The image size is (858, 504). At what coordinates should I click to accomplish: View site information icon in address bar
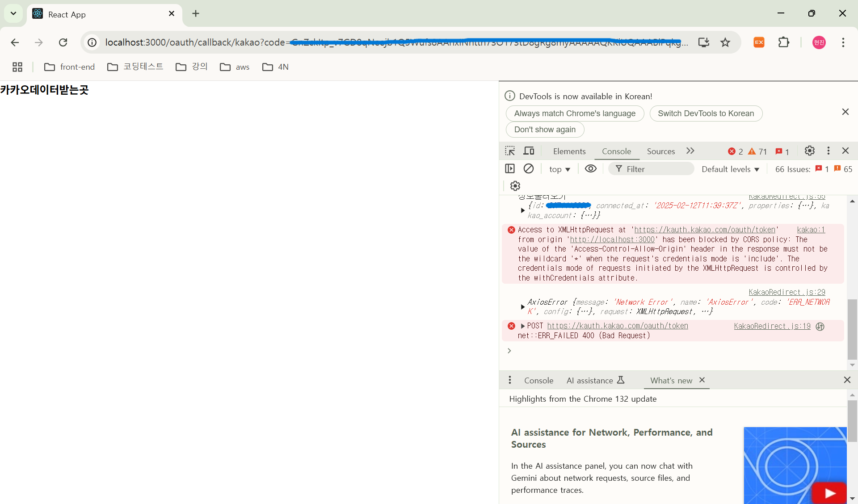click(92, 42)
